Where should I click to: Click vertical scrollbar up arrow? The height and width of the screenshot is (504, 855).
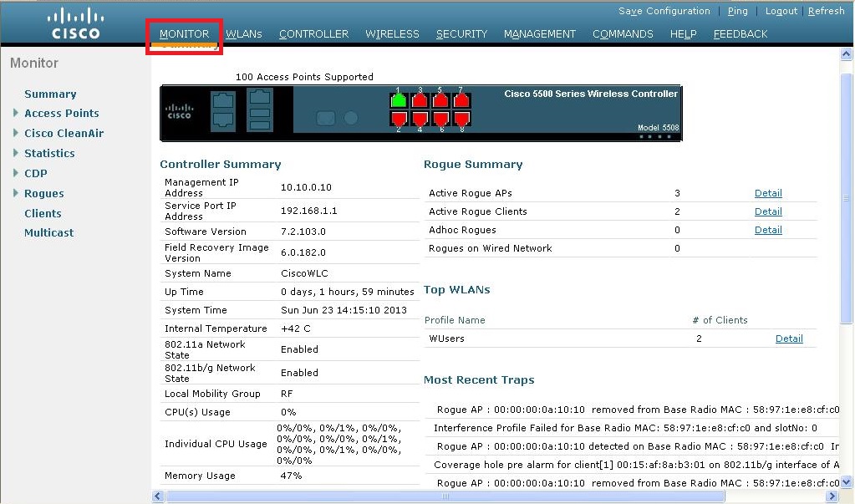847,53
